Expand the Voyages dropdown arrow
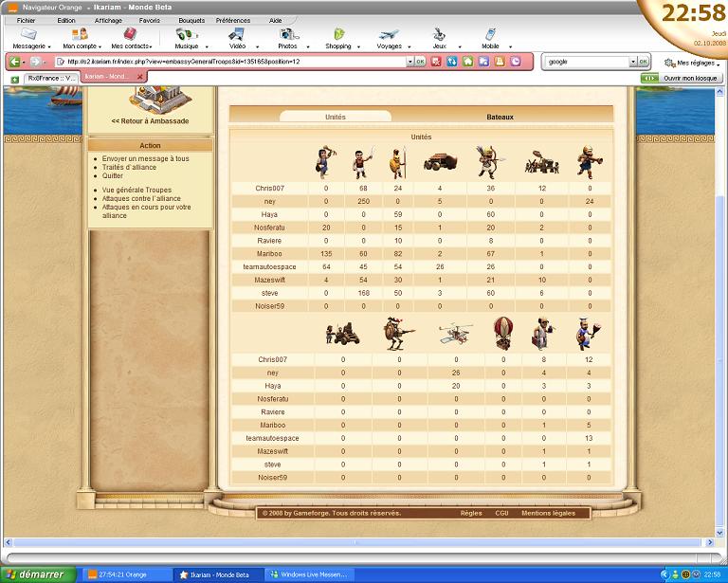Image resolution: width=728 pixels, height=583 pixels. pyautogui.click(x=409, y=46)
